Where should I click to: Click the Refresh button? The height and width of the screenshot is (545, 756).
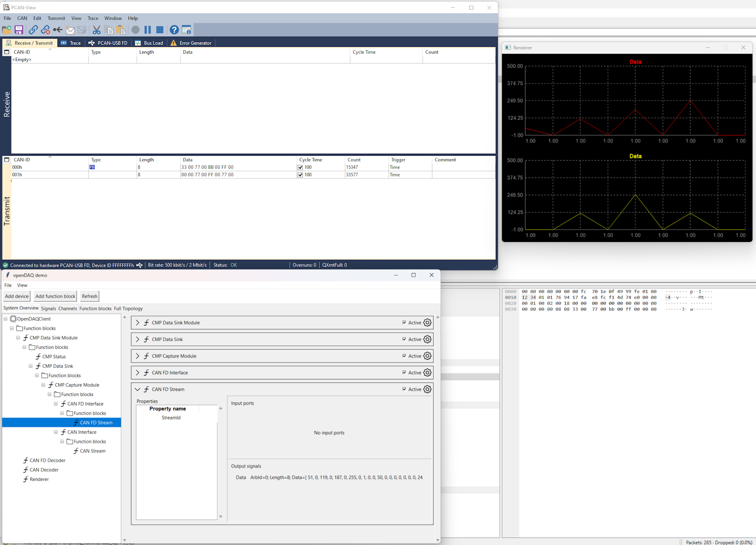pyautogui.click(x=90, y=296)
